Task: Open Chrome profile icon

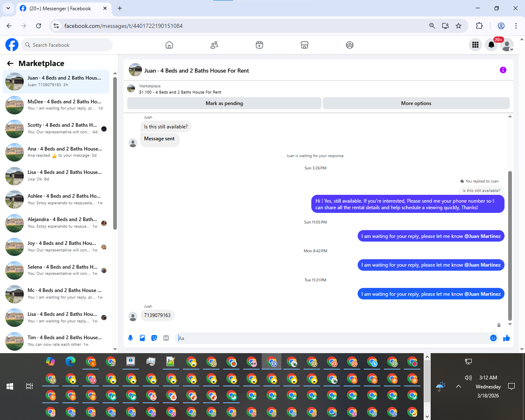Action: [x=501, y=26]
